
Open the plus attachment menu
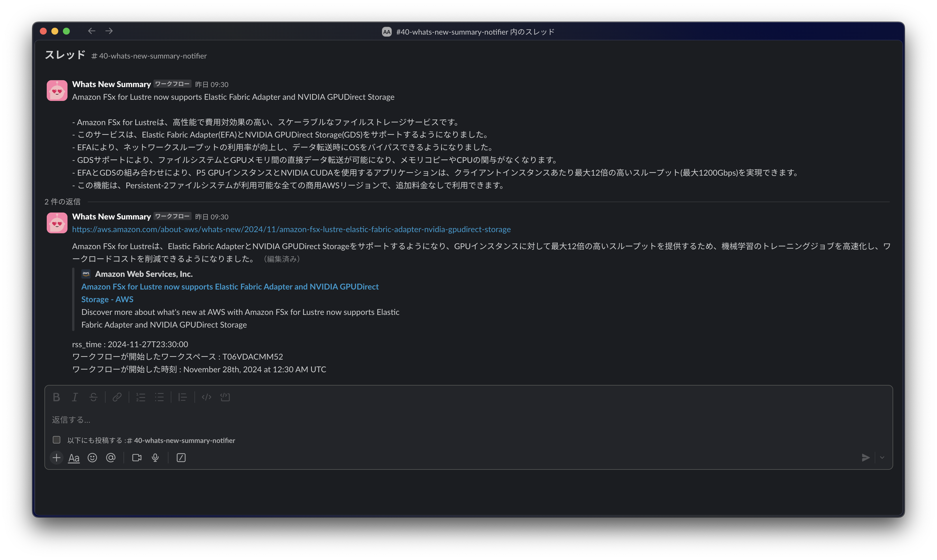[x=57, y=458]
